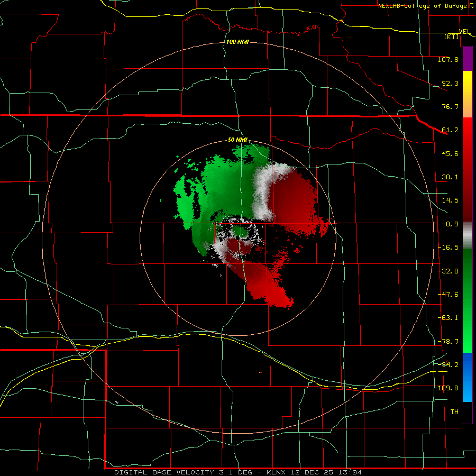Screen dimensions: 476x476
Task: Click the 100 NMI range ring label
Action: point(237,42)
